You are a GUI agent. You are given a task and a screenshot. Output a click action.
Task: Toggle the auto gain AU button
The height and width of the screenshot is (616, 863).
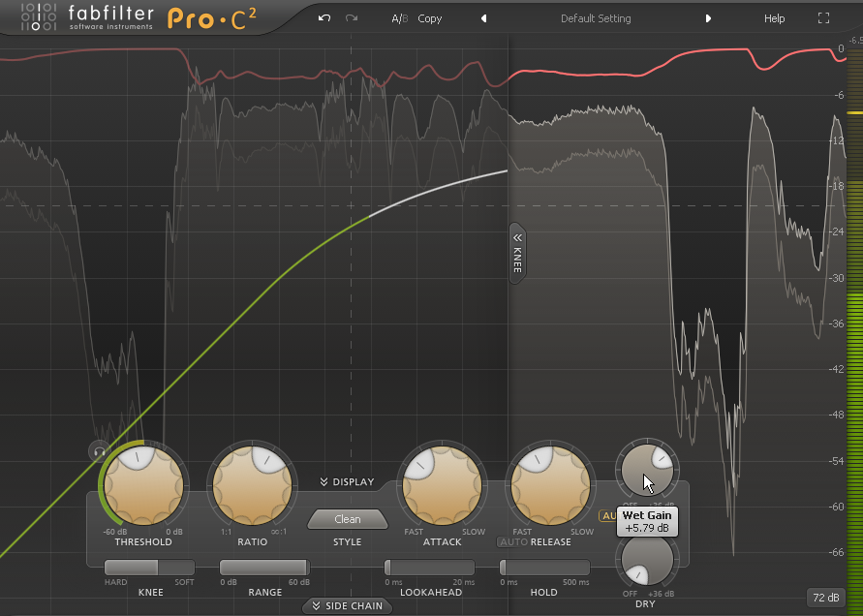tap(608, 516)
